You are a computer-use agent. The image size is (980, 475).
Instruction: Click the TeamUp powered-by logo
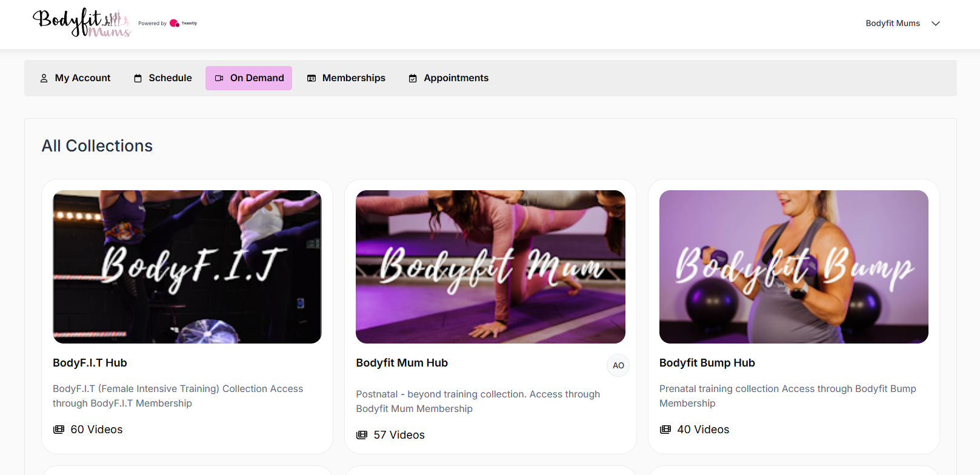tap(183, 23)
